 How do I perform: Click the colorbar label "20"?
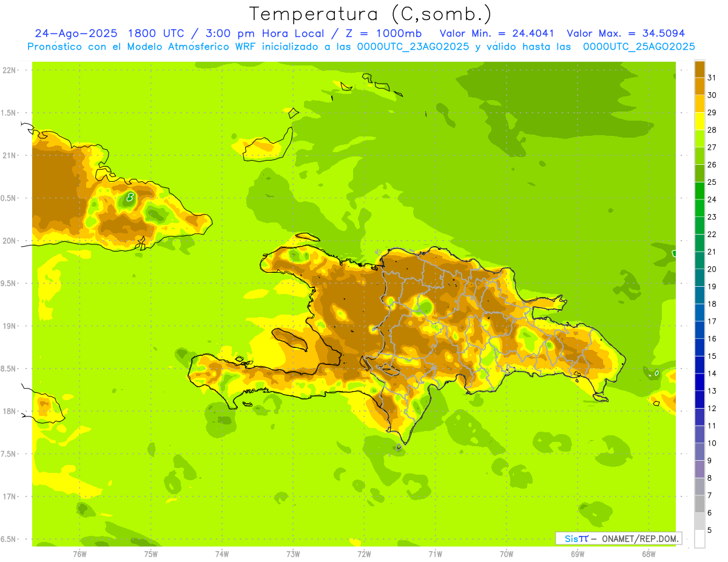(x=712, y=269)
